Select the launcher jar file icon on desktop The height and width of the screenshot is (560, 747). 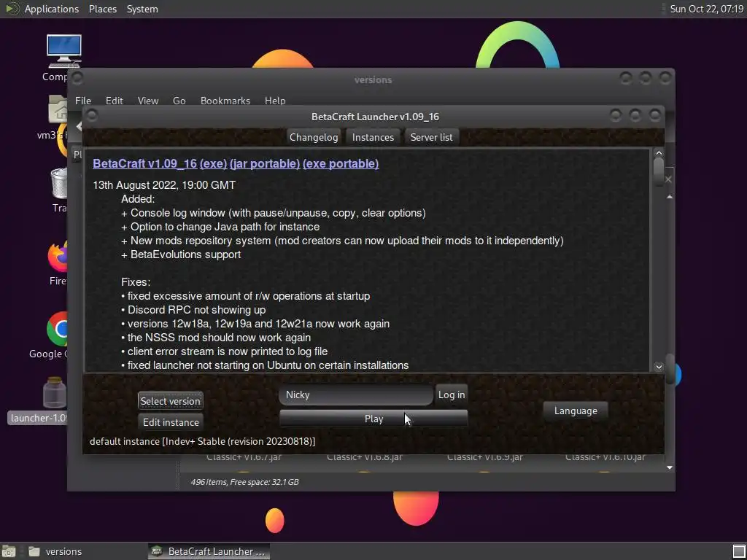54,392
